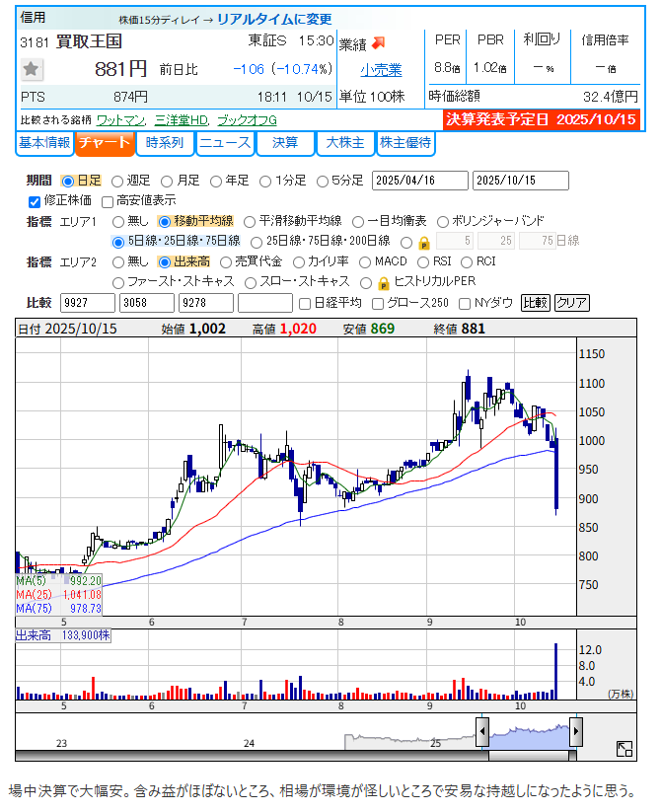
Task: Select the 月足 period radio button
Action: (x=167, y=182)
